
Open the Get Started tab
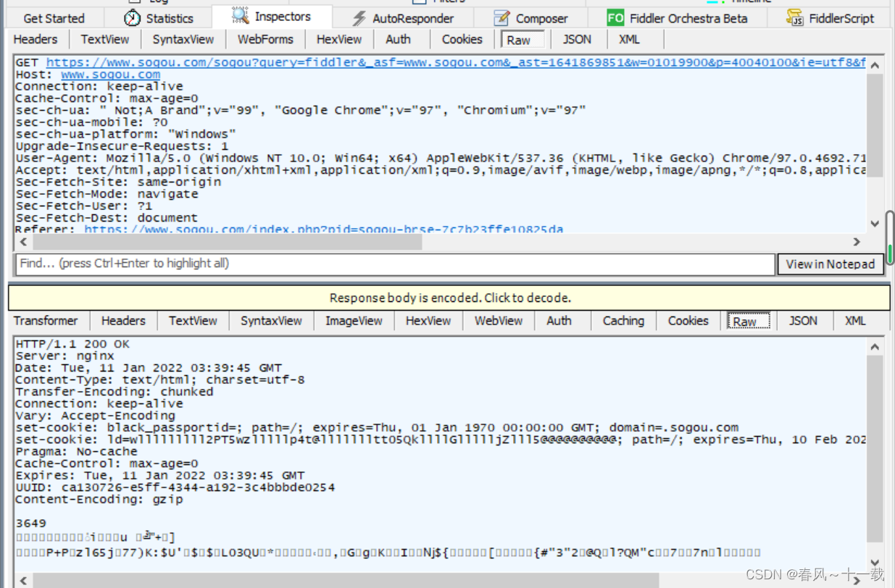click(54, 18)
